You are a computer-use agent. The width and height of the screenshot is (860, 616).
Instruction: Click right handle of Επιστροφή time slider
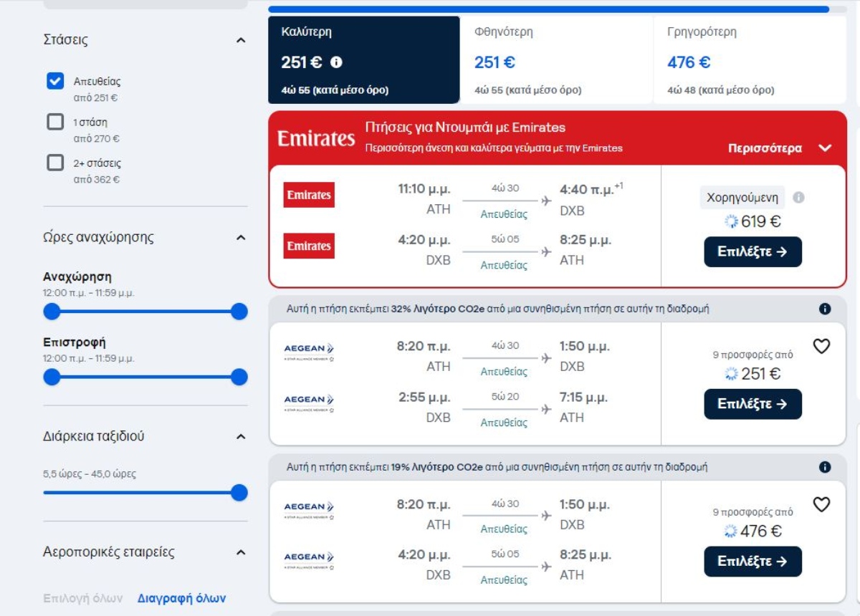click(x=239, y=377)
